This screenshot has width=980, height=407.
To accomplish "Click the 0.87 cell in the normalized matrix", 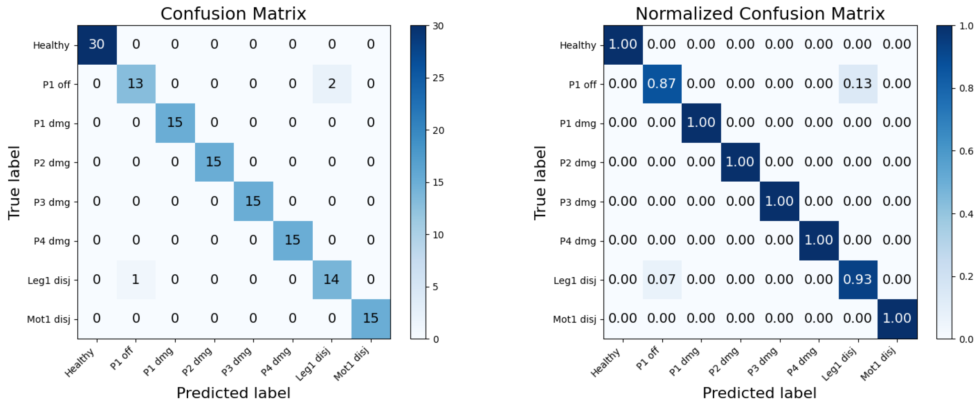I will click(x=662, y=84).
